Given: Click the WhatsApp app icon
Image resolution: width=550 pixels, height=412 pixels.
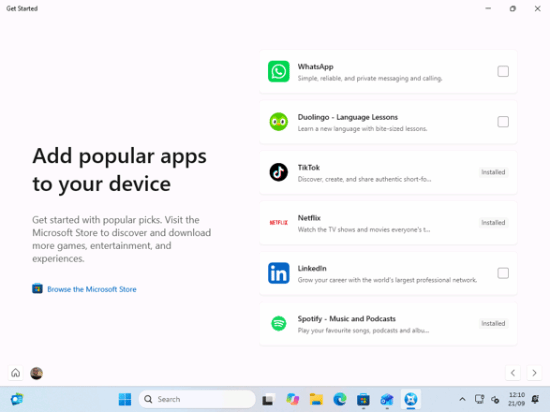Looking at the screenshot, I should [279, 72].
